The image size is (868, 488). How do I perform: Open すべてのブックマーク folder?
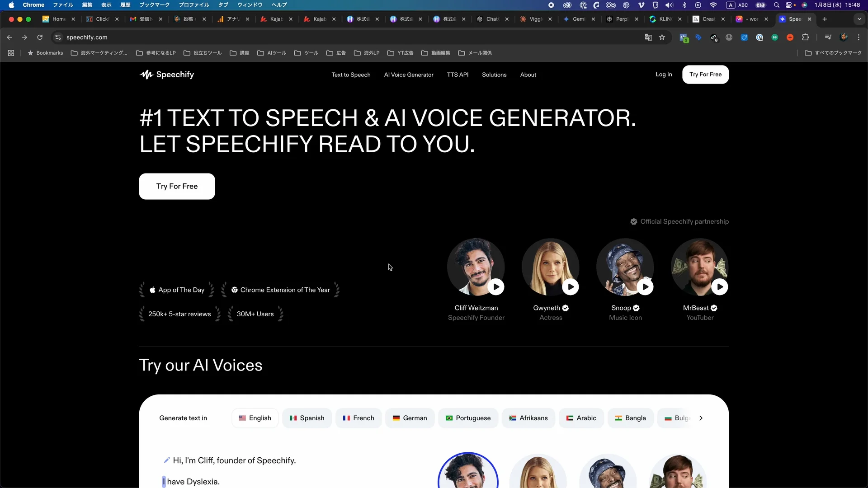tap(833, 53)
